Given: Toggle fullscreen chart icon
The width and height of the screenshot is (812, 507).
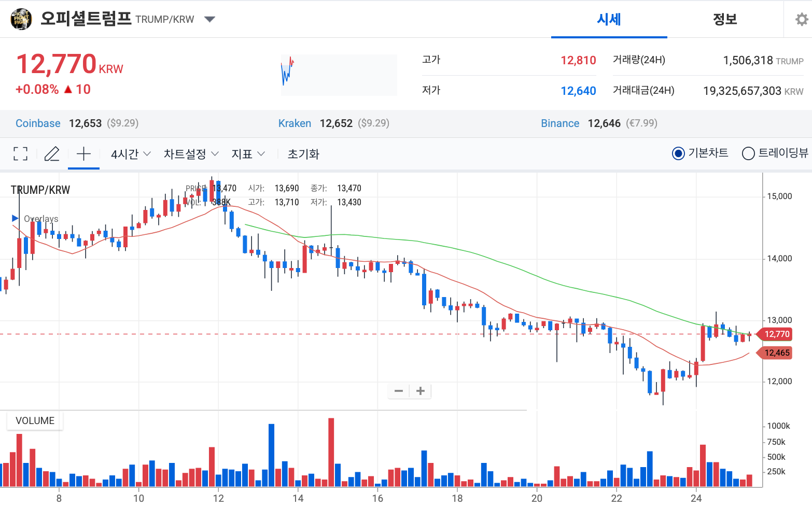Looking at the screenshot, I should pyautogui.click(x=20, y=154).
